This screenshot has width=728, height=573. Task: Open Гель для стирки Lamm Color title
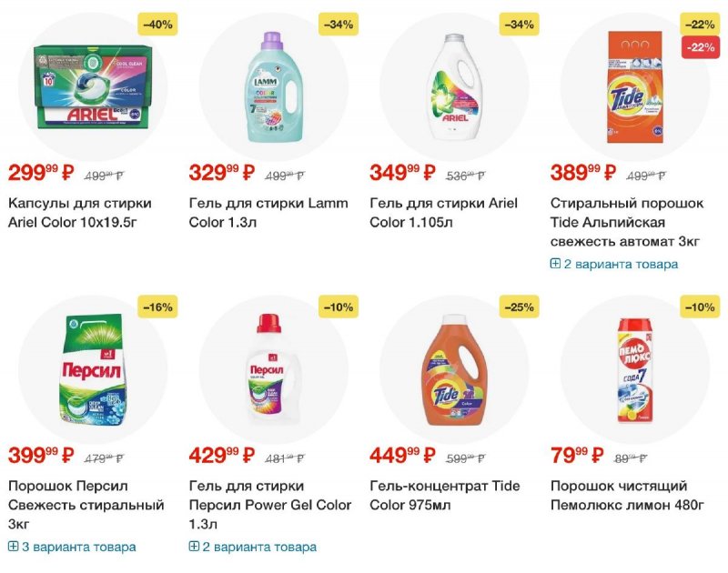(268, 213)
